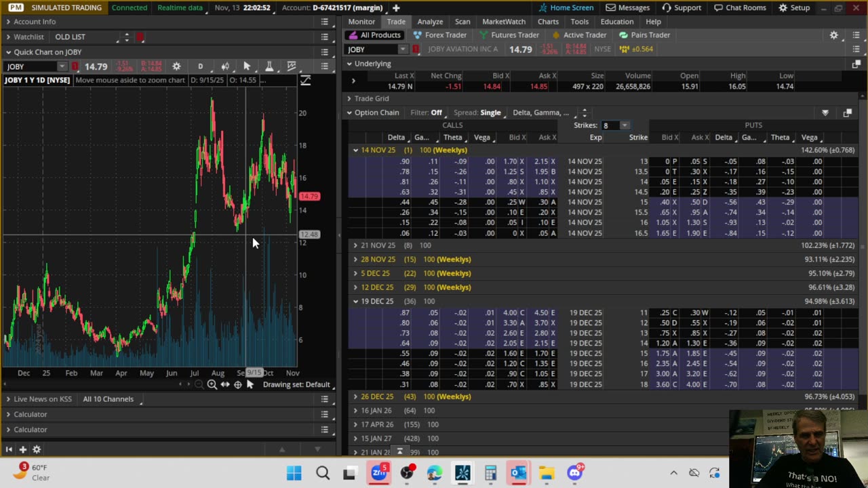
Task: Open the patterns icon in Quick Chart toolbar
Action: coord(292,66)
